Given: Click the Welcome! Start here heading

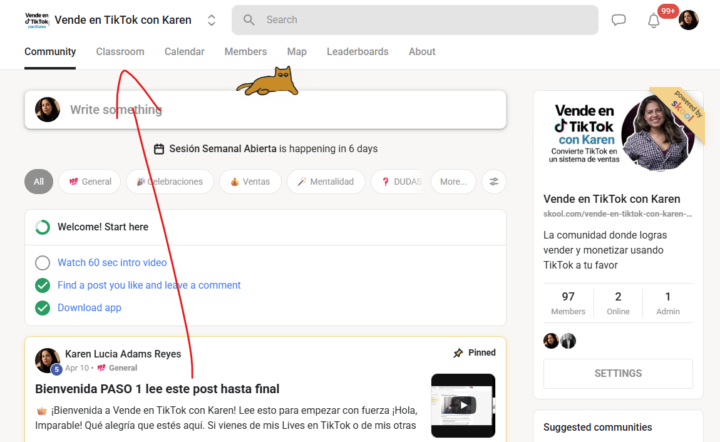Looking at the screenshot, I should click(x=103, y=227).
